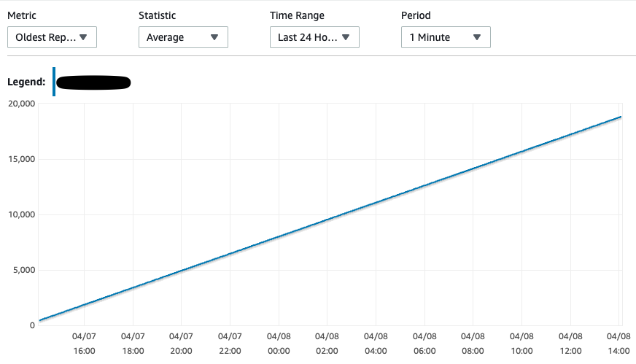Expand the Time Range dropdown
The image size is (636, 364).
pyautogui.click(x=314, y=37)
